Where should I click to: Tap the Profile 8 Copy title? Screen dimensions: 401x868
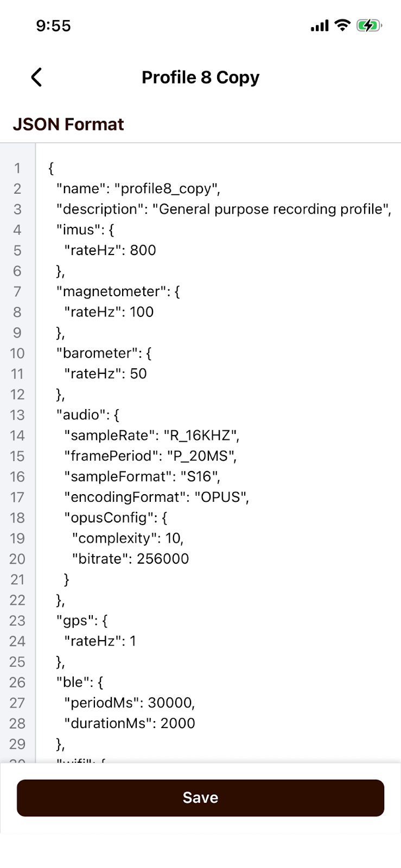pos(200,77)
